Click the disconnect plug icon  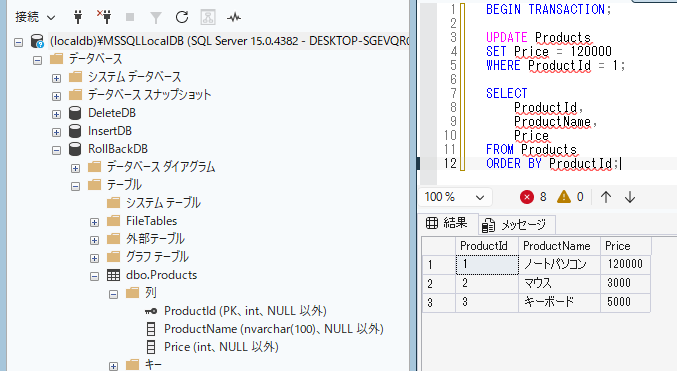(x=104, y=17)
